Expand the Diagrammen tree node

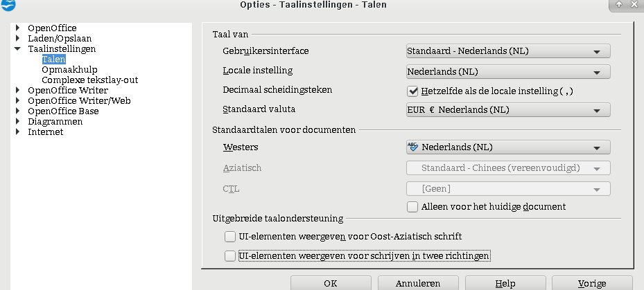[x=17, y=122]
